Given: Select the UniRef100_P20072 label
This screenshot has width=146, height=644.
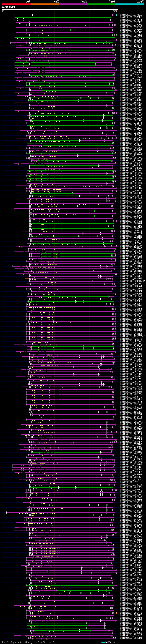Looking at the screenshot, I should point(131,143).
